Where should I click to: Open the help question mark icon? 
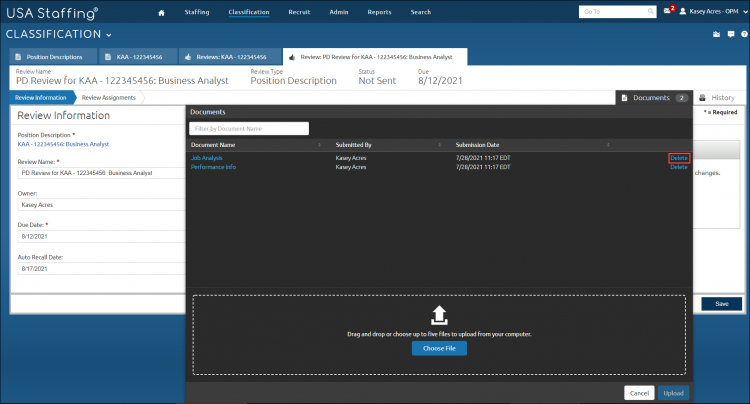point(744,34)
